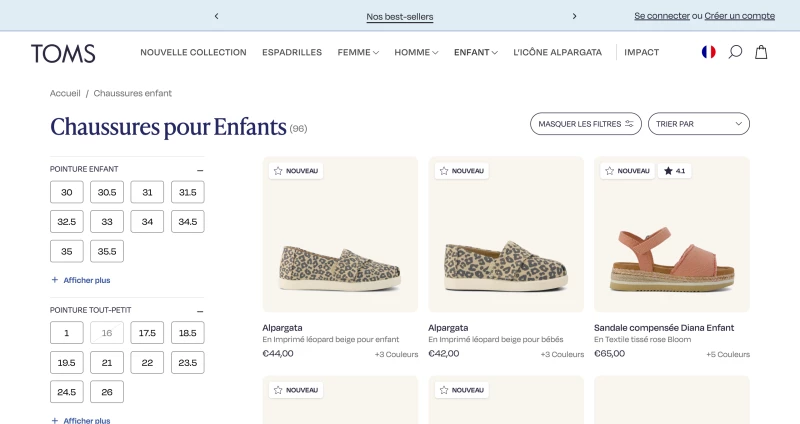Select child size 31.5
Viewport: 800px width, 424px height.
[188, 192]
